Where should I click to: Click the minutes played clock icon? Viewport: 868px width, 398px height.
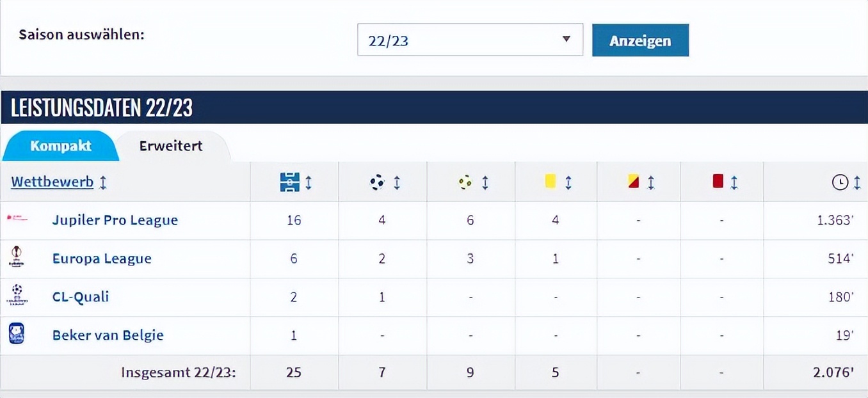point(839,183)
